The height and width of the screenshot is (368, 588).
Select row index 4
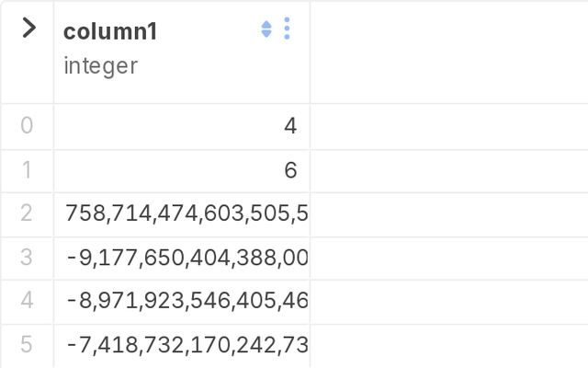[27, 301]
